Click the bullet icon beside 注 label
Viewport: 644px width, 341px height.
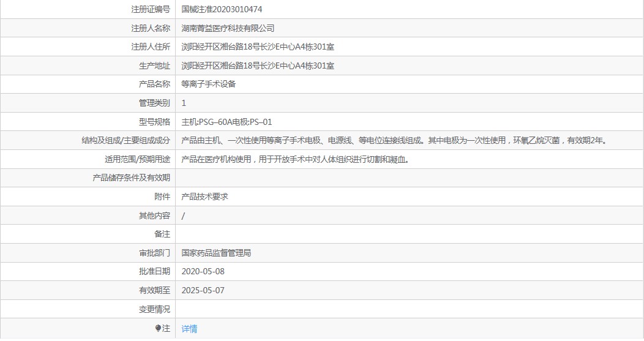pyautogui.click(x=158, y=328)
